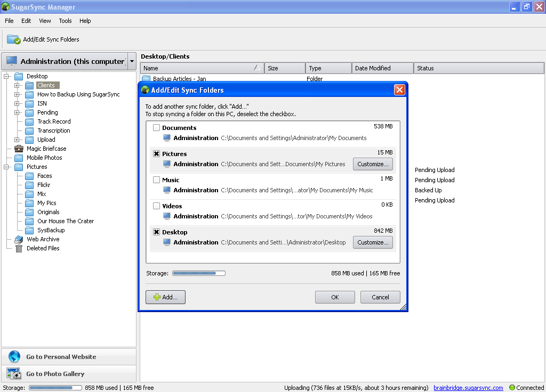This screenshot has width=546, height=392.
Task: Click the Pictures folder icon in the tree
Action: (x=19, y=167)
